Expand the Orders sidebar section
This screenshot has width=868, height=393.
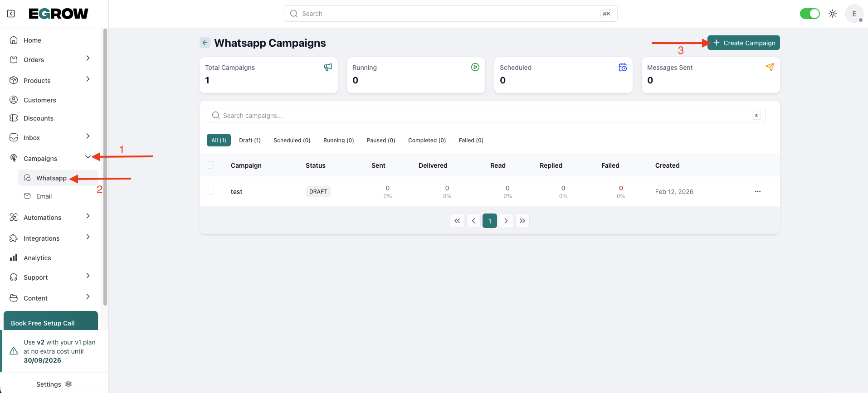[88, 58]
